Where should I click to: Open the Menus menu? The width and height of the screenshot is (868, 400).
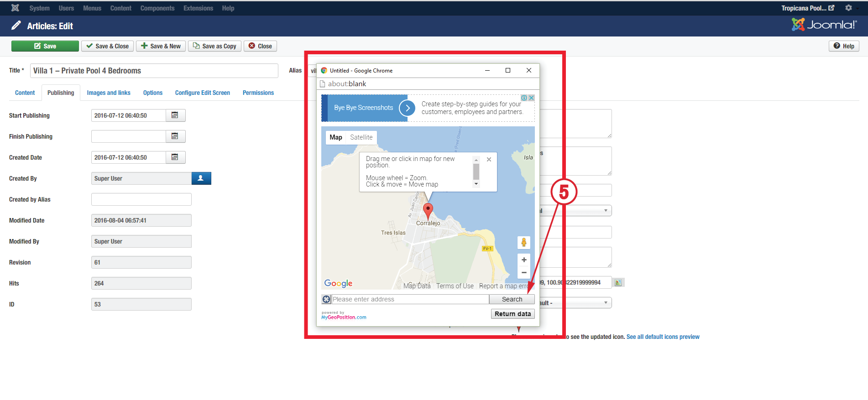(92, 8)
